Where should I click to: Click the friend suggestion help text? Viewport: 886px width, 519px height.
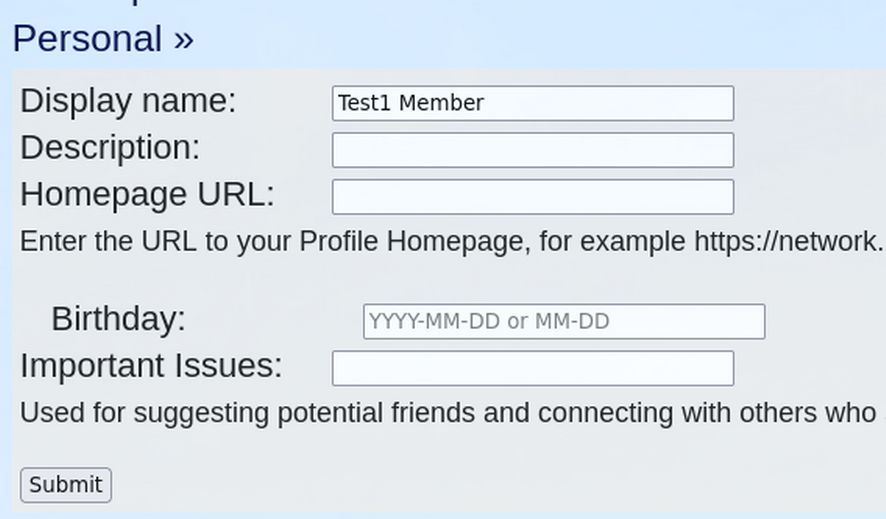[x=448, y=413]
